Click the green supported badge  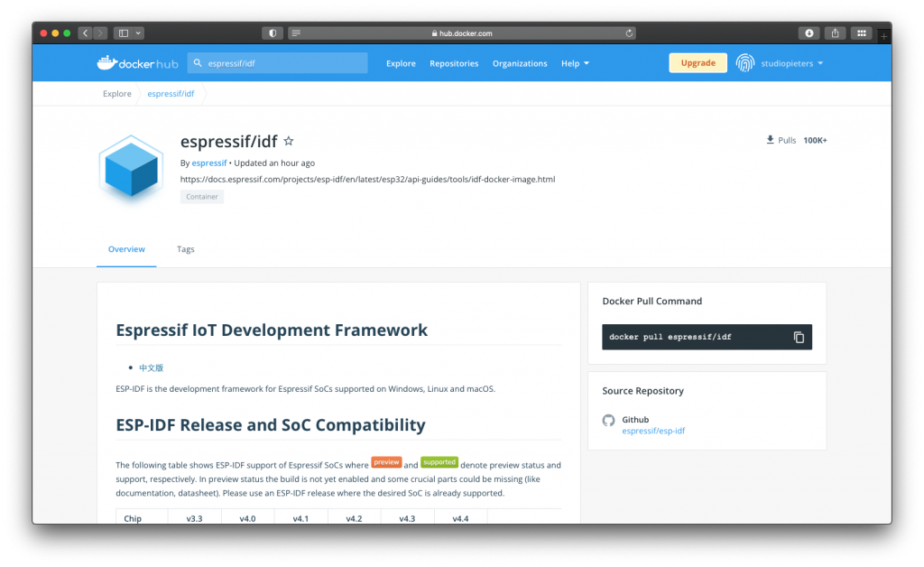tap(439, 462)
